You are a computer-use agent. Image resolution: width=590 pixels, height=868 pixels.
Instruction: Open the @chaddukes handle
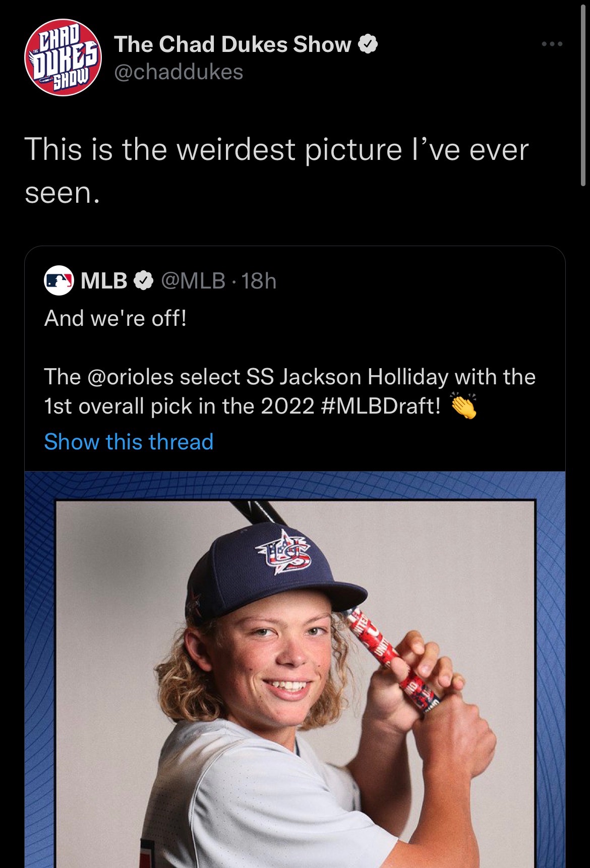(179, 72)
